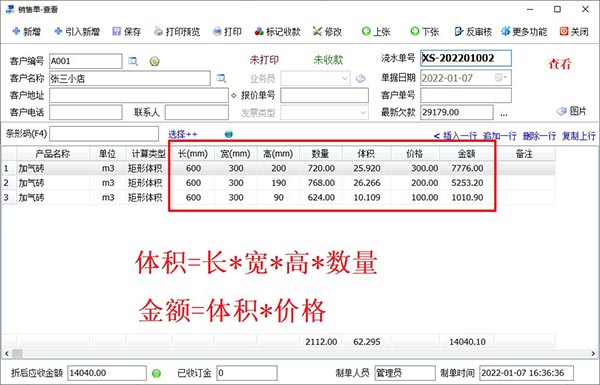Viewport: 600px width, 385px height.
Task: Click the search icon beside 客户名称
Action: (221, 78)
